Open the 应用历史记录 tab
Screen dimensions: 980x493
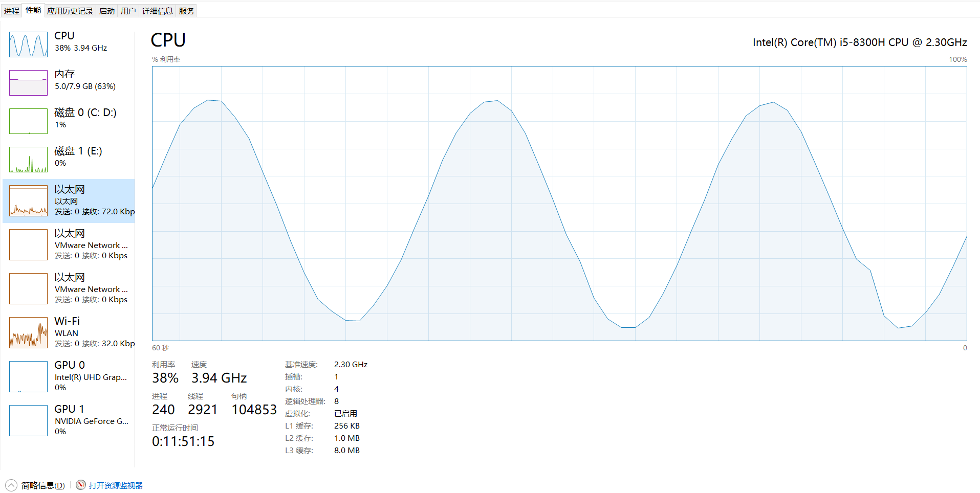point(70,11)
